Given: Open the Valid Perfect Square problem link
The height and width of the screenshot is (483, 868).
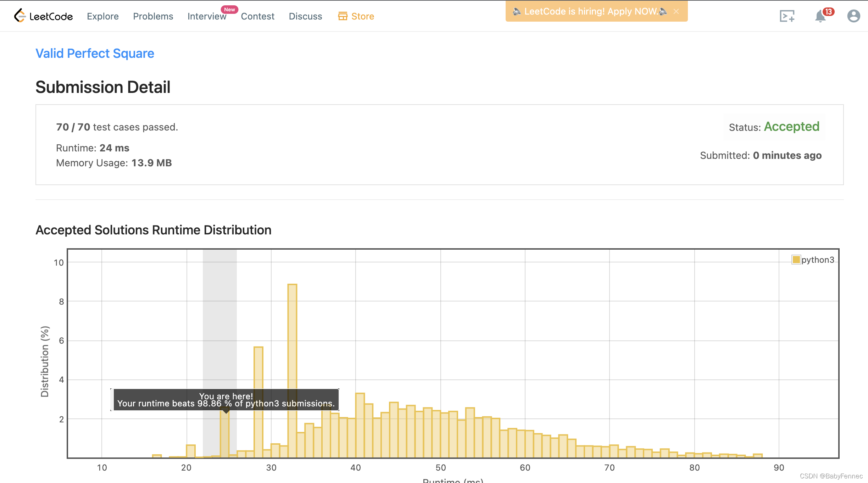Looking at the screenshot, I should pyautogui.click(x=95, y=53).
